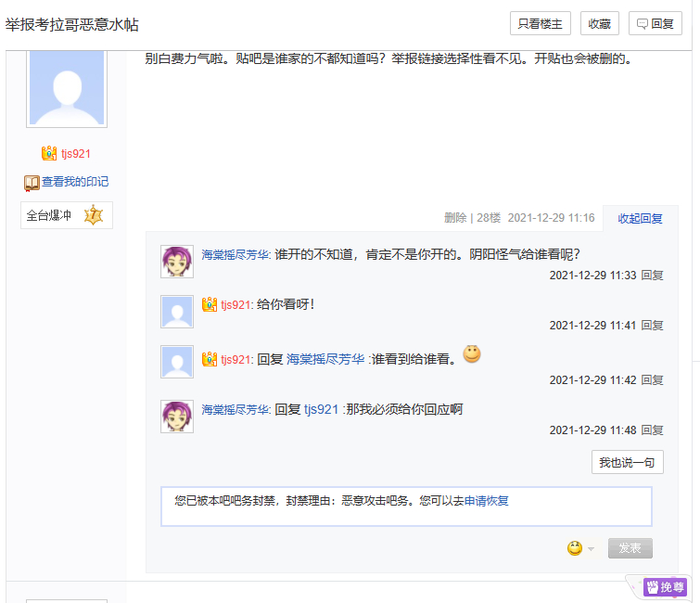Open the emoji dropdown arrow beside smiley
Viewport: 700px width, 603px height.
[591, 549]
